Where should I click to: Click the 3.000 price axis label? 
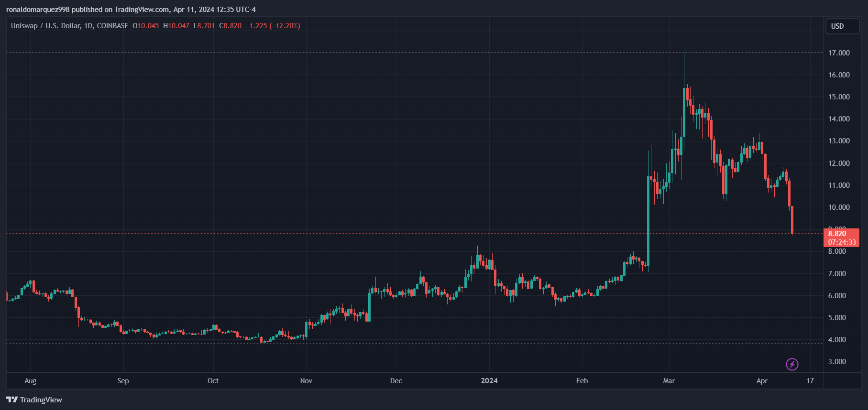pyautogui.click(x=837, y=362)
